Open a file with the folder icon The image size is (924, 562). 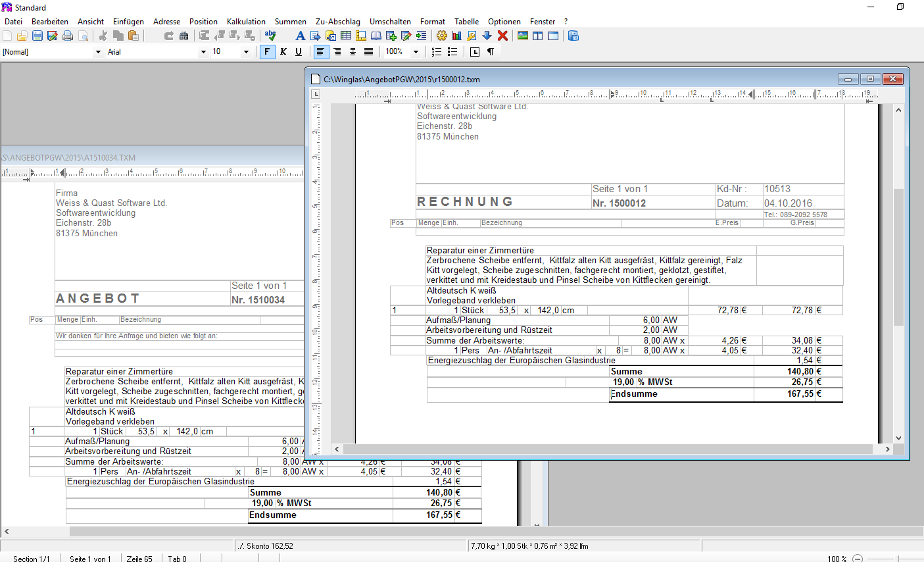tap(22, 36)
